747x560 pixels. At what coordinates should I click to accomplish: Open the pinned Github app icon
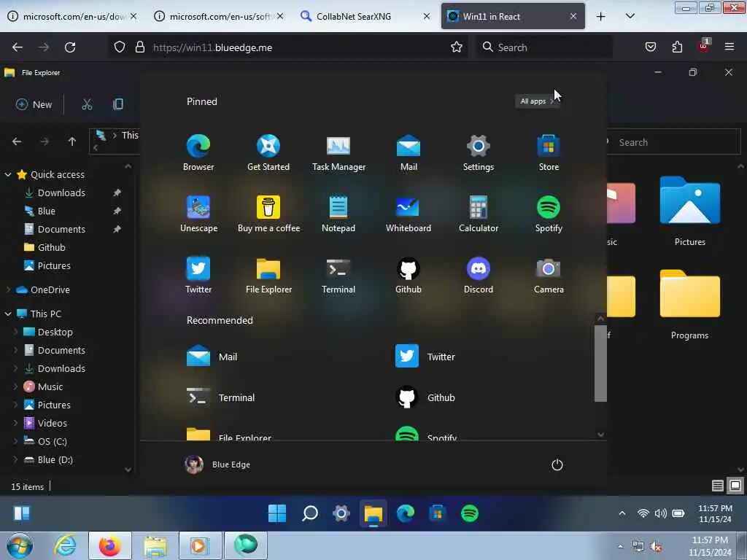tap(409, 275)
